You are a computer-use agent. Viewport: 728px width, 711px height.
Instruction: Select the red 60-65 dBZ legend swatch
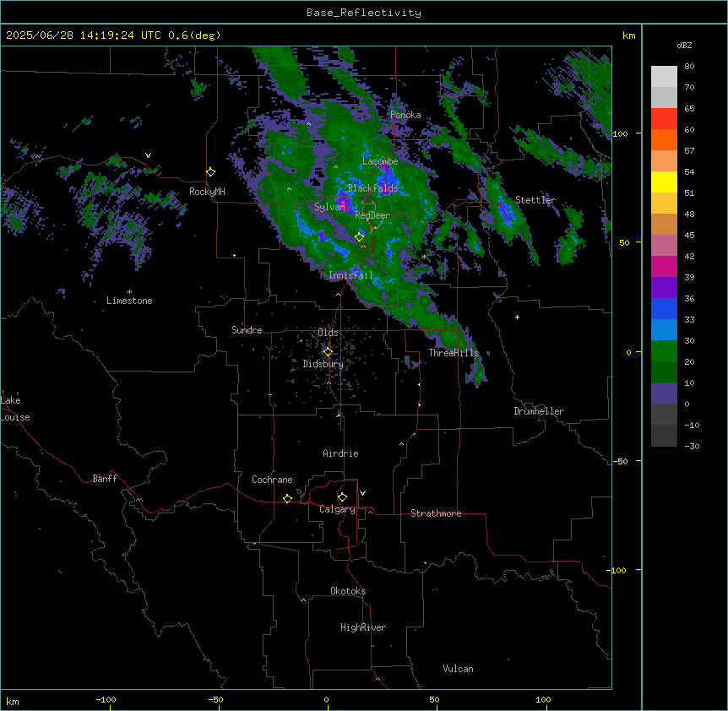coord(664,119)
